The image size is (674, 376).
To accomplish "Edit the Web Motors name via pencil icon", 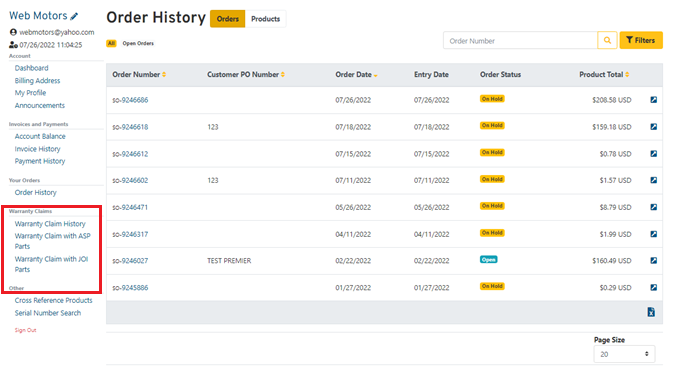I will coord(74,16).
